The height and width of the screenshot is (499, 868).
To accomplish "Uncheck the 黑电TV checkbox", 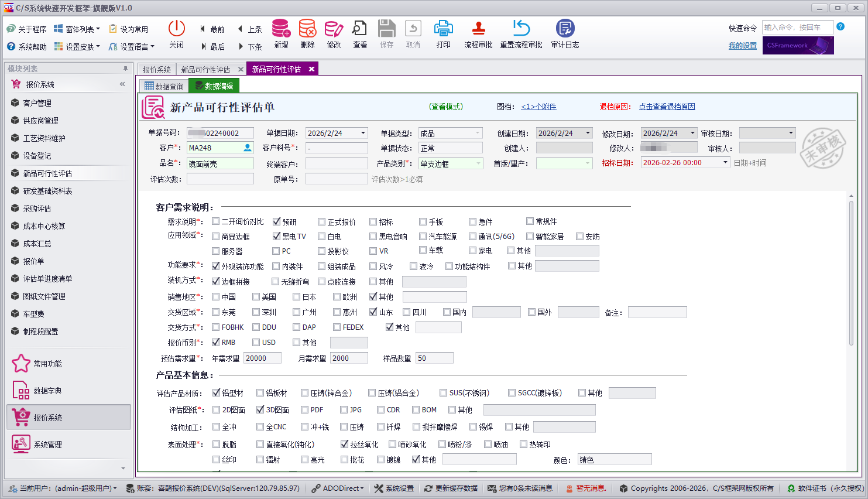I will click(277, 236).
